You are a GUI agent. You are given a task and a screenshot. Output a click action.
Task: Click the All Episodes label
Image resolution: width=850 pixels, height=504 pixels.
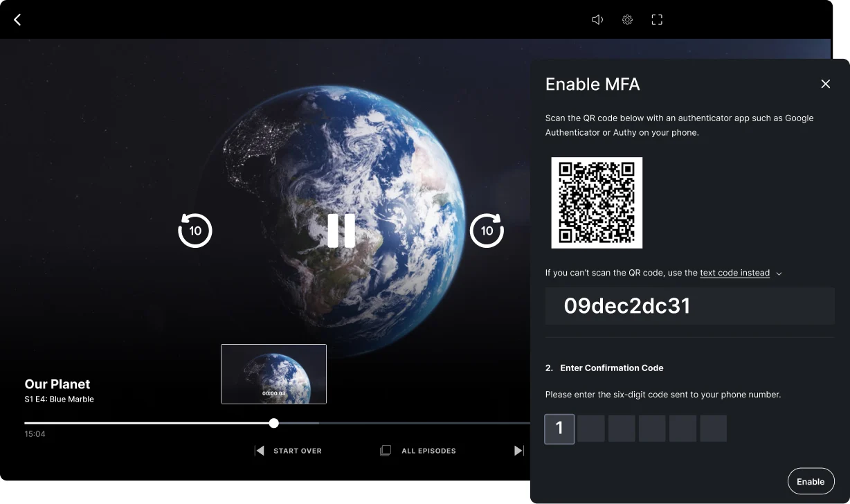click(428, 451)
